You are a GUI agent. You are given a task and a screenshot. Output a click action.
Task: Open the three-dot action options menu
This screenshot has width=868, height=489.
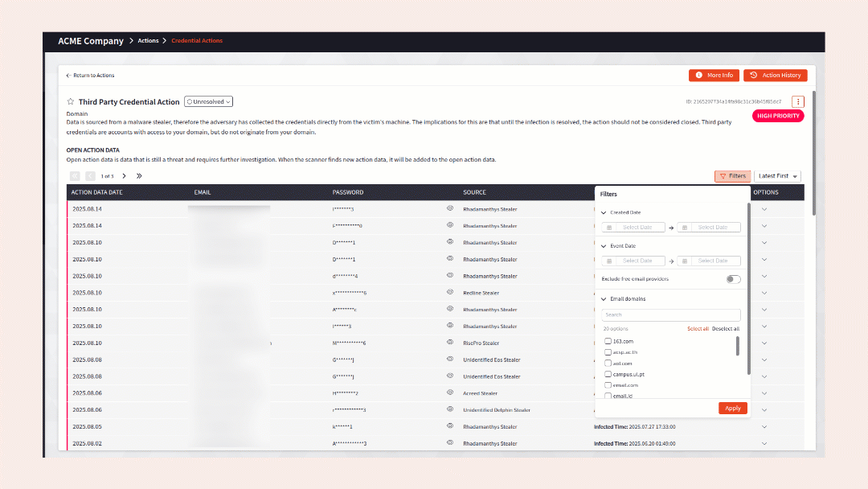point(797,102)
